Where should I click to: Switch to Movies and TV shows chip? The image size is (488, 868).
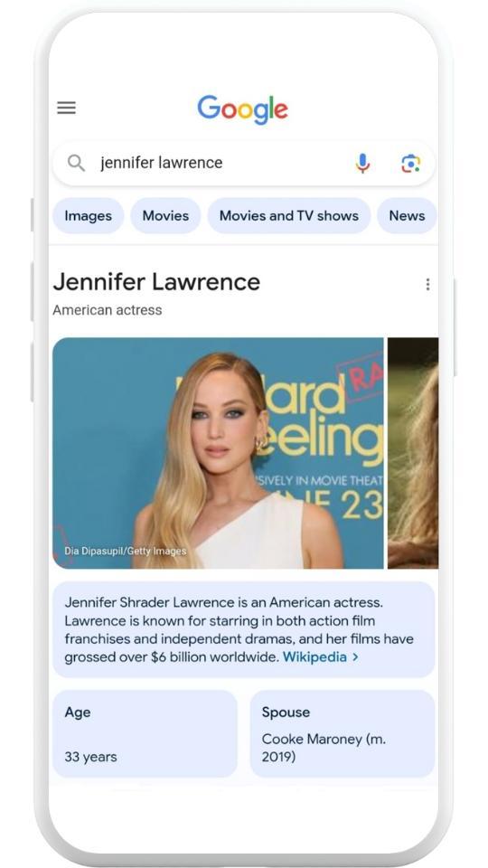[289, 216]
